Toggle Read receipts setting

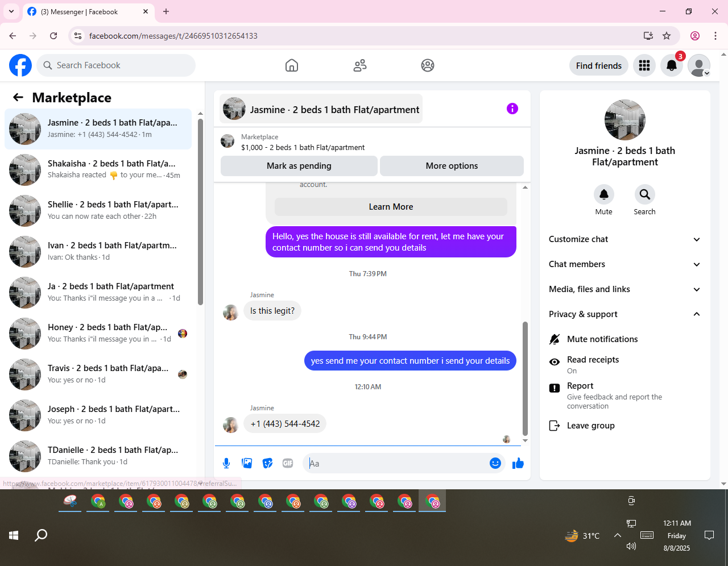pyautogui.click(x=625, y=364)
